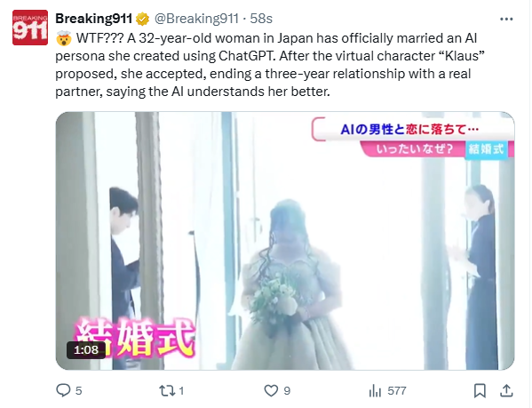This screenshot has height=408, width=532.
Task: Play the wedding video
Action: pyautogui.click(x=285, y=241)
